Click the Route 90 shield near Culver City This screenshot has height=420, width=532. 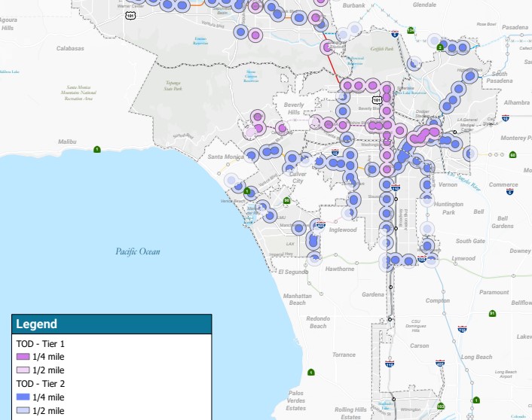click(287, 200)
